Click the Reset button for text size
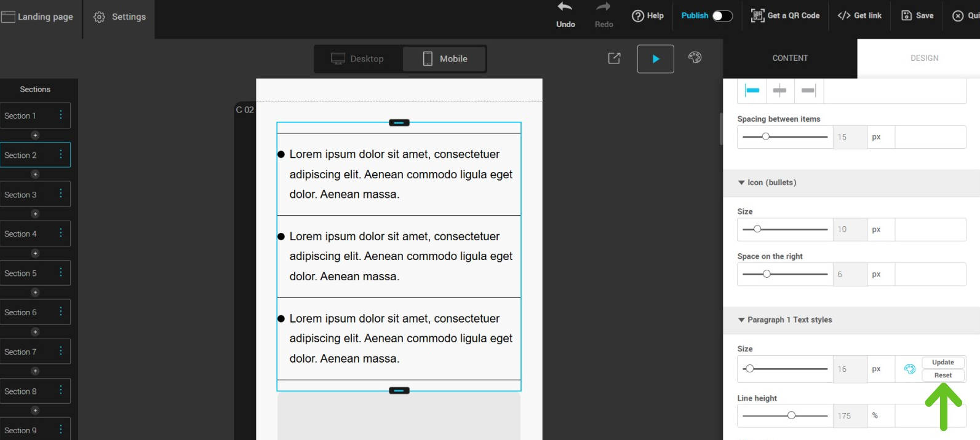The image size is (980, 440). click(942, 375)
